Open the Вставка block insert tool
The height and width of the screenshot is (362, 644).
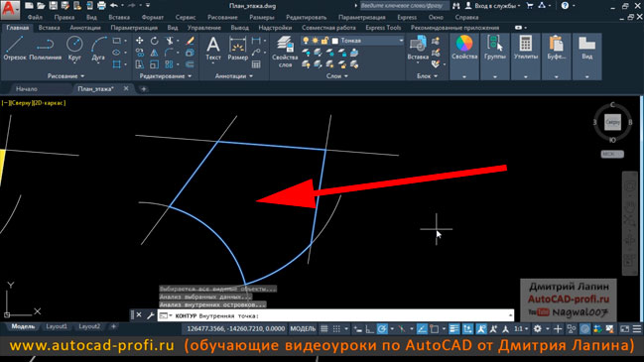coord(418,48)
